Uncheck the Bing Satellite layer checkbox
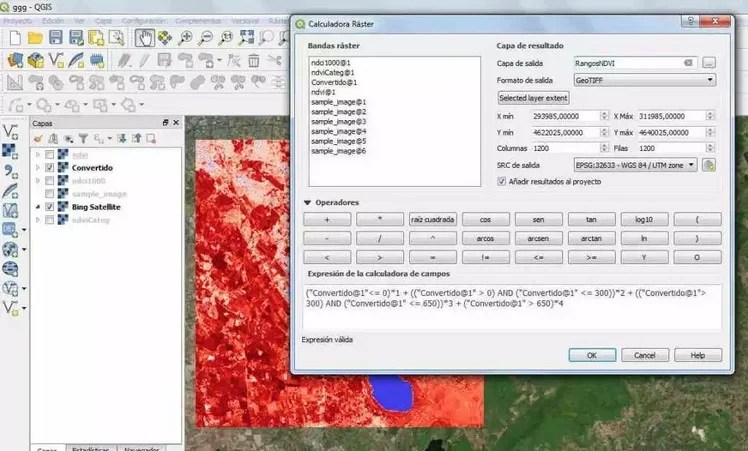 [49, 207]
